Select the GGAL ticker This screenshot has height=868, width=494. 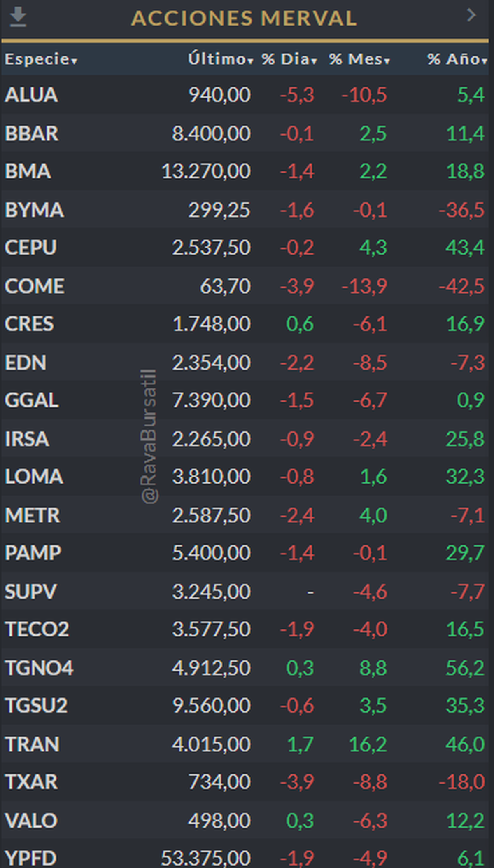(x=32, y=400)
